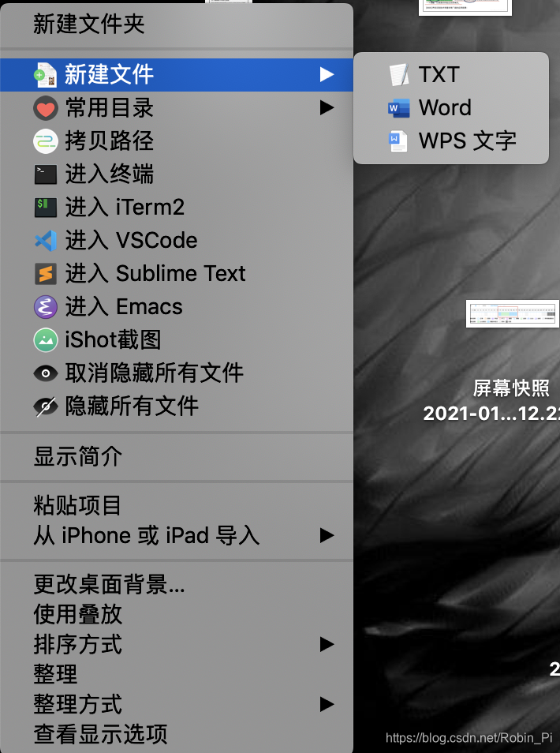The width and height of the screenshot is (560, 753).
Task: Open 更改桌面背景… menu entry
Action: pos(177,584)
